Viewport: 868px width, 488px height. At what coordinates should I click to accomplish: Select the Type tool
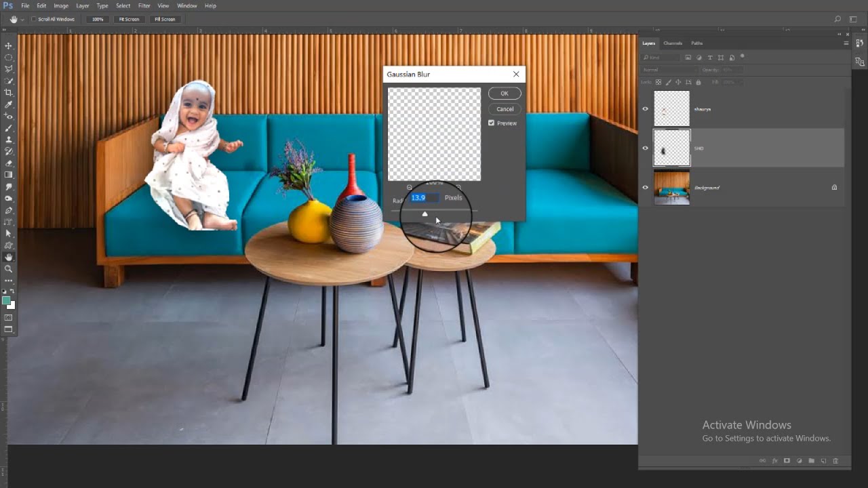[x=9, y=222]
